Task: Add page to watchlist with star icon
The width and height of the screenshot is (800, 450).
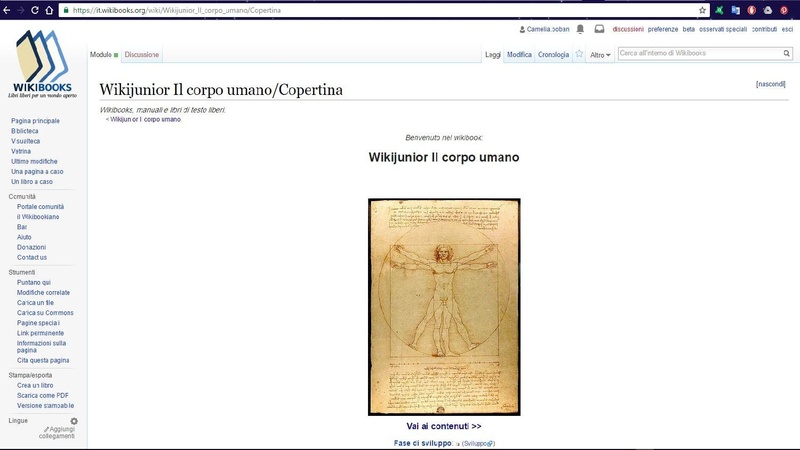Action: click(579, 54)
